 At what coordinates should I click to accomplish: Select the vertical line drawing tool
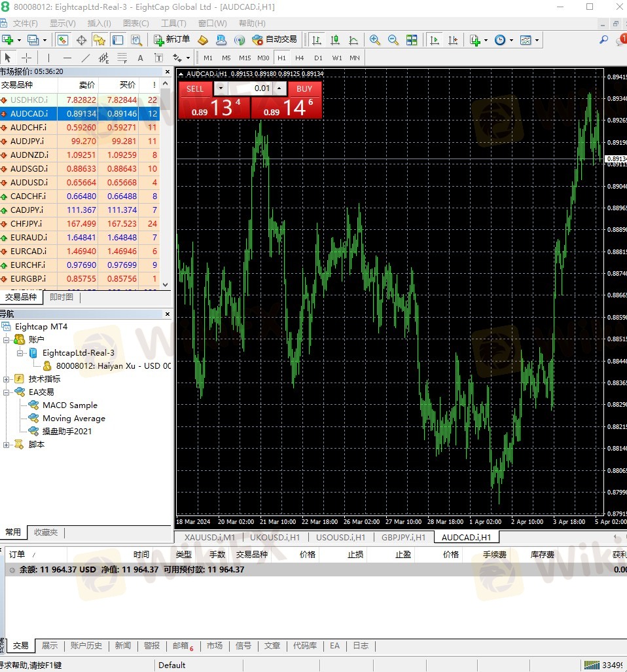point(49,58)
